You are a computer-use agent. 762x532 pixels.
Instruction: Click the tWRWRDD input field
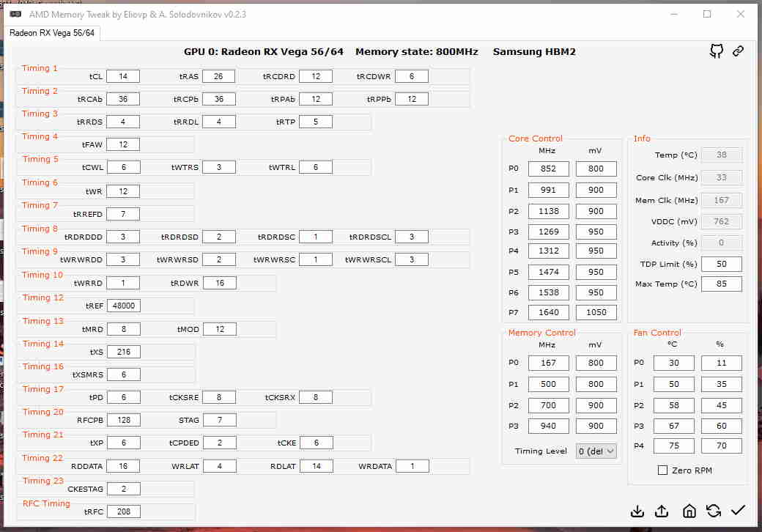coord(123,259)
